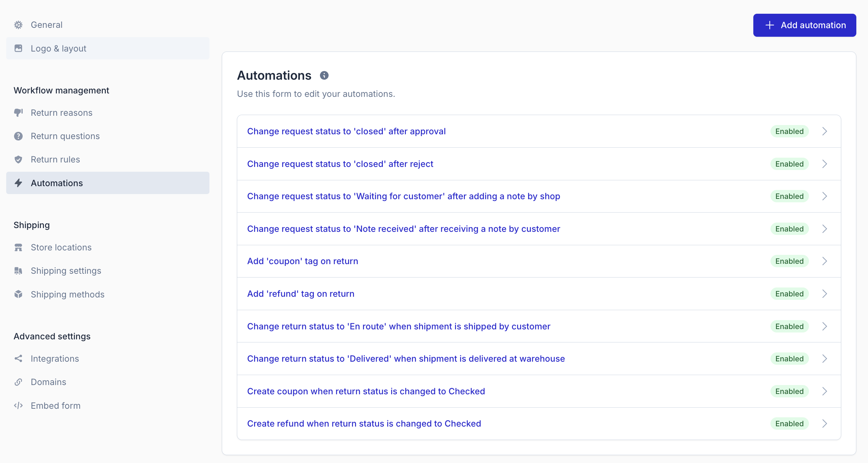Expand chevron for 'closed' after reject automation

click(x=825, y=164)
